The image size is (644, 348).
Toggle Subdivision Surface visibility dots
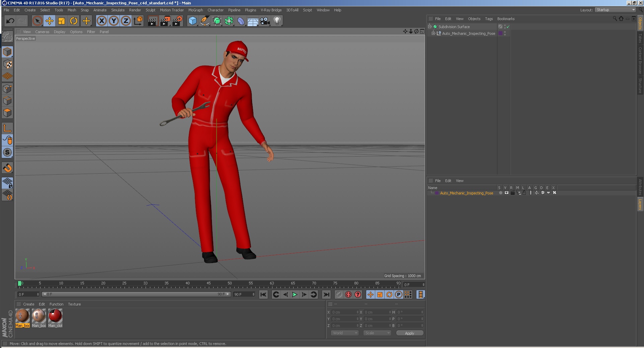click(x=505, y=27)
